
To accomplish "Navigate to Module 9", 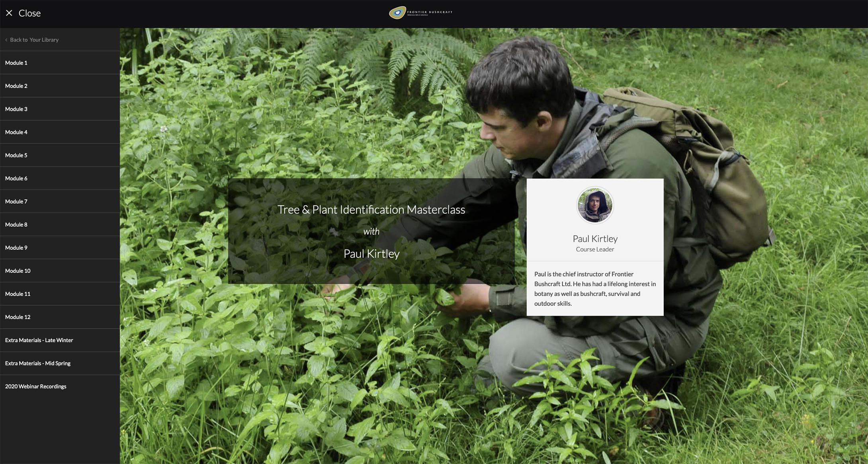I will coord(16,248).
